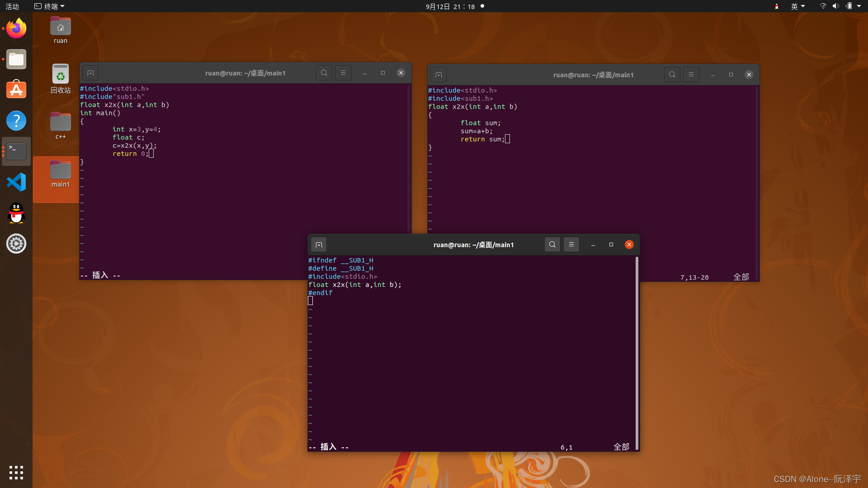
Task: Open Ubuntu Software center from dock
Action: tap(16, 90)
